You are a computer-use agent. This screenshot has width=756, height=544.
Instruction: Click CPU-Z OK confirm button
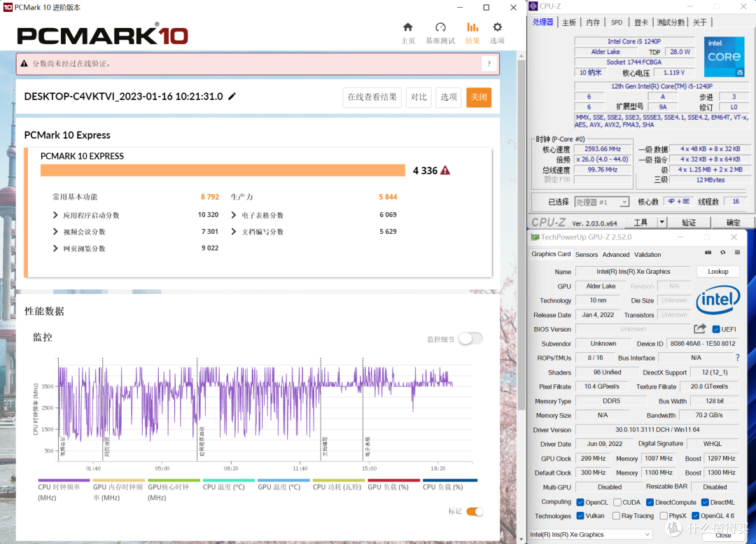pyautogui.click(x=733, y=223)
